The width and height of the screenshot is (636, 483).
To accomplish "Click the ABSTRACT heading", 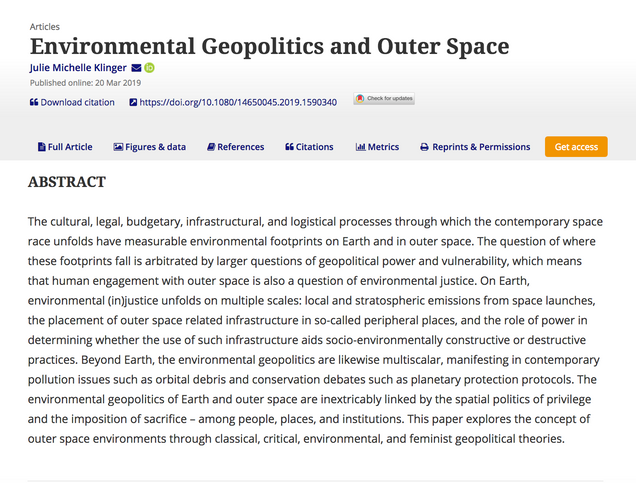I will [66, 182].
